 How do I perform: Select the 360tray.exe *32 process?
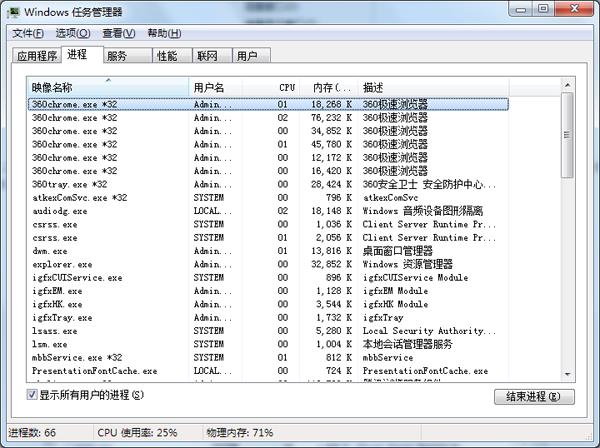coord(268,184)
